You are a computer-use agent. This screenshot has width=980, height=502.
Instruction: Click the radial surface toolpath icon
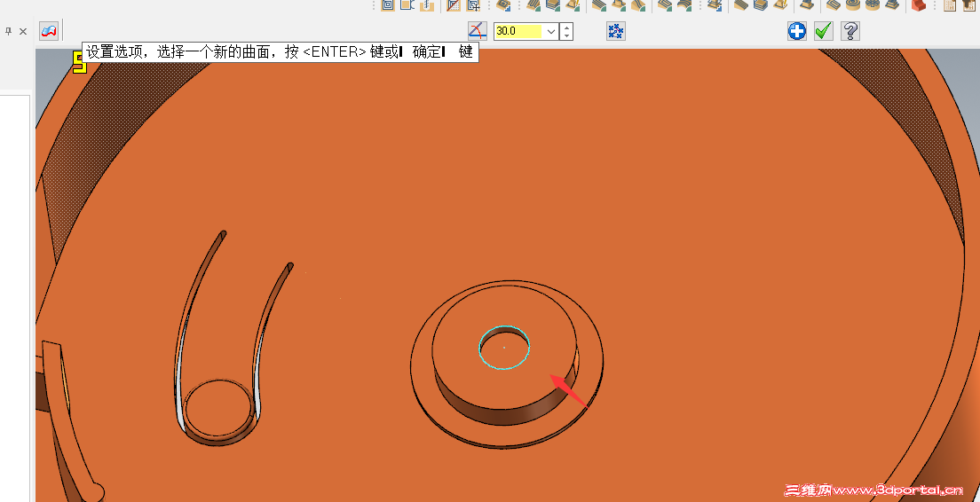click(x=873, y=5)
